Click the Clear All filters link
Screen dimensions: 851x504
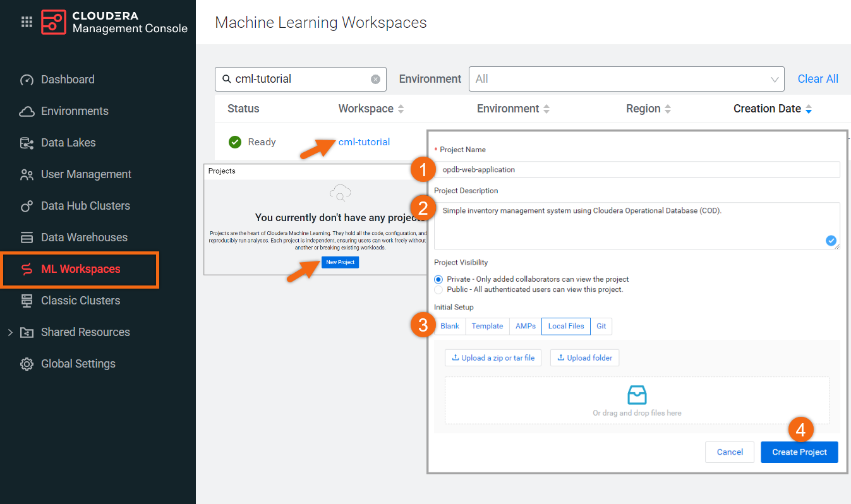818,79
